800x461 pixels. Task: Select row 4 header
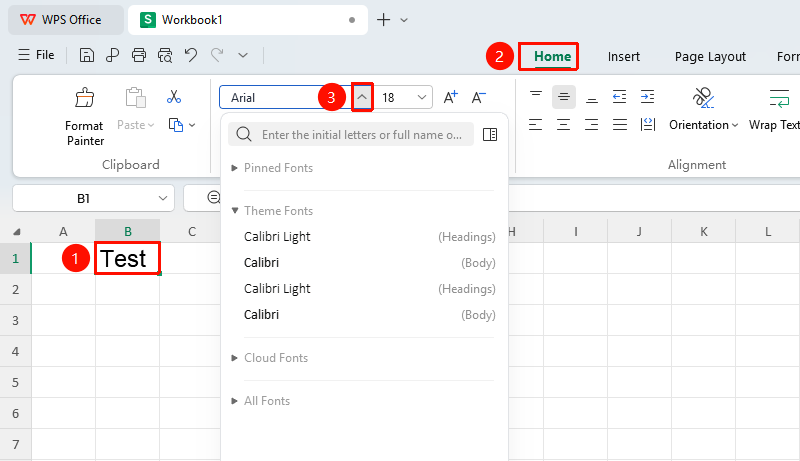pos(15,351)
